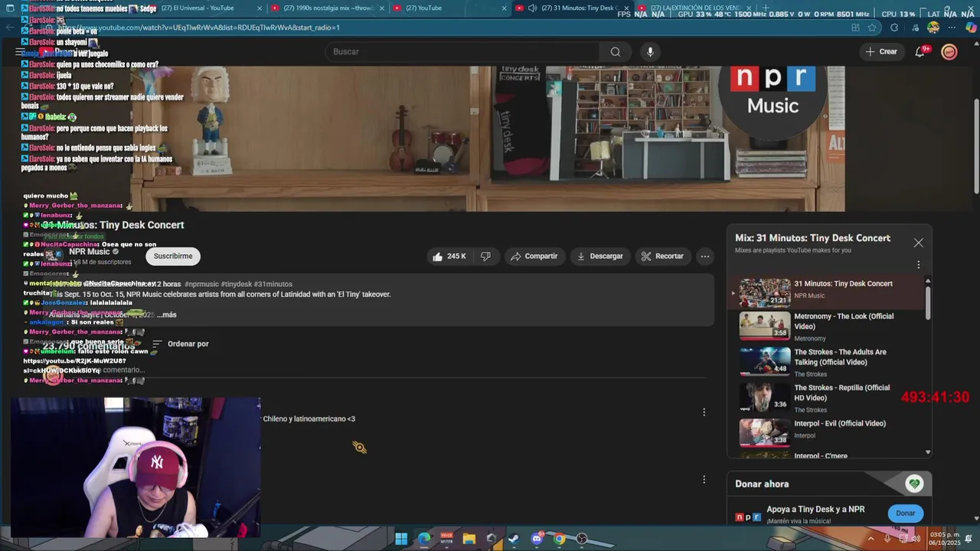Bookmark this page with the star icon
Viewport: 980px width, 551px height.
click(872, 28)
